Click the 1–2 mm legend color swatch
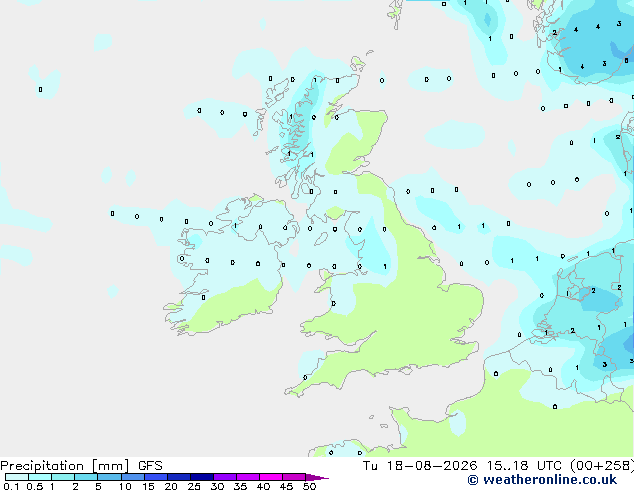This screenshot has height=490, width=634. pos(63,477)
